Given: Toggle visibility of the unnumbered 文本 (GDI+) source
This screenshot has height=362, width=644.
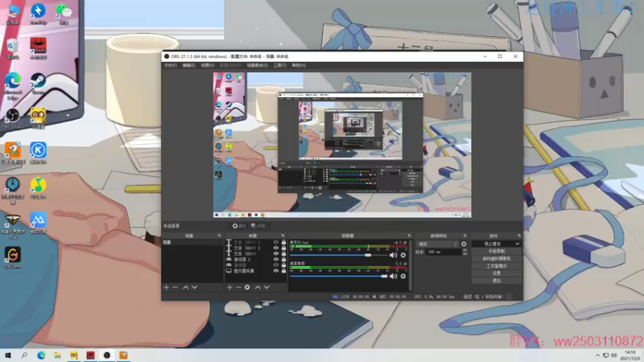Looking at the screenshot, I should point(276,253).
